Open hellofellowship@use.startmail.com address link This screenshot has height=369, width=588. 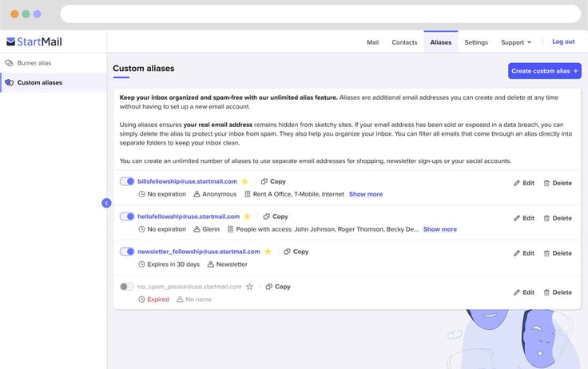click(189, 216)
